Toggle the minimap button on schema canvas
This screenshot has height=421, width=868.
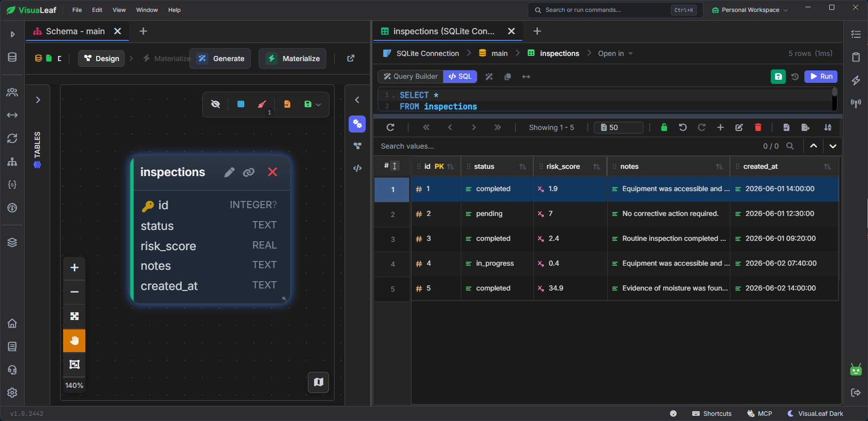[319, 382]
